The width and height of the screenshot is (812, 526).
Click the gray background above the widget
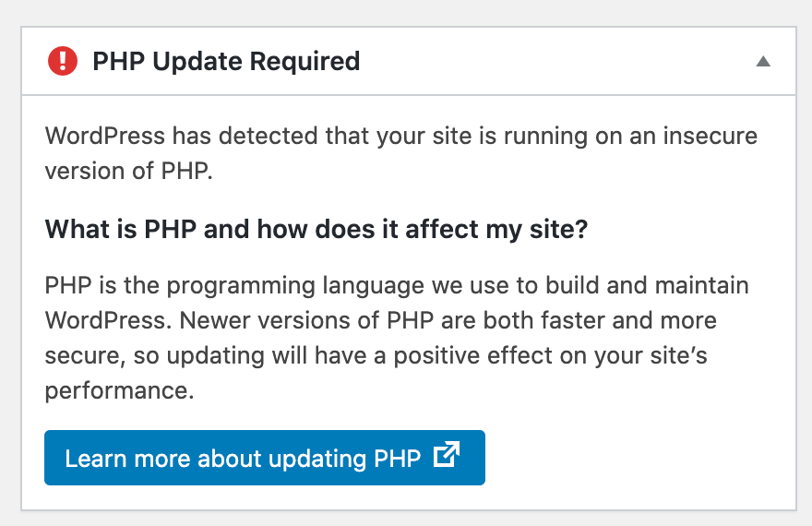pos(406,12)
